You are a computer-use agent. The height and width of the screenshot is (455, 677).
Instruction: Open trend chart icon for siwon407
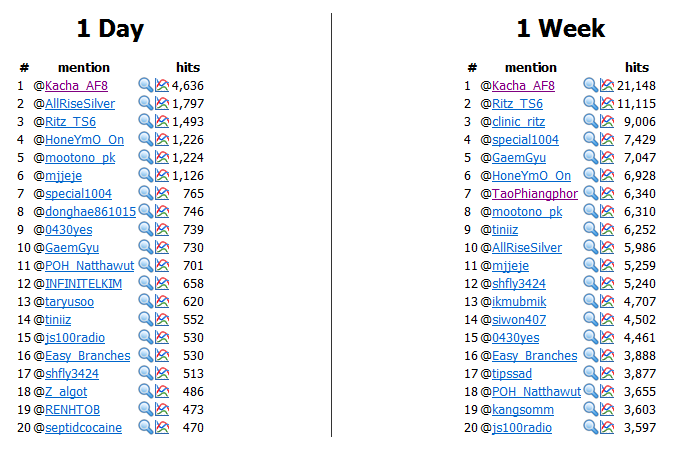[x=607, y=319]
